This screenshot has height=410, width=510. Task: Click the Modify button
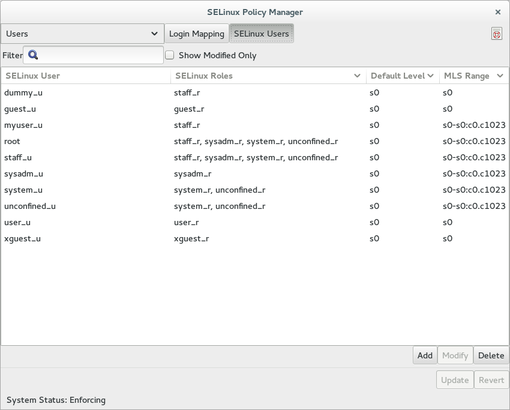455,355
